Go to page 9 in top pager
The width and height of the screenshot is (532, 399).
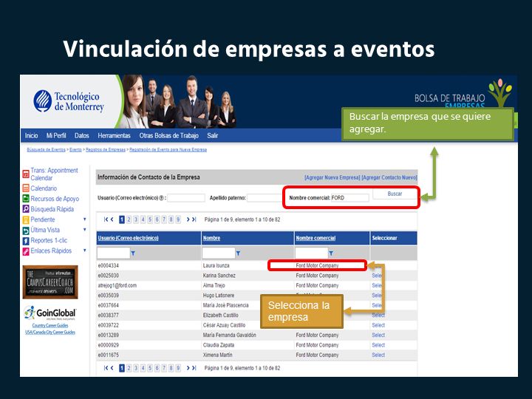tap(178, 219)
